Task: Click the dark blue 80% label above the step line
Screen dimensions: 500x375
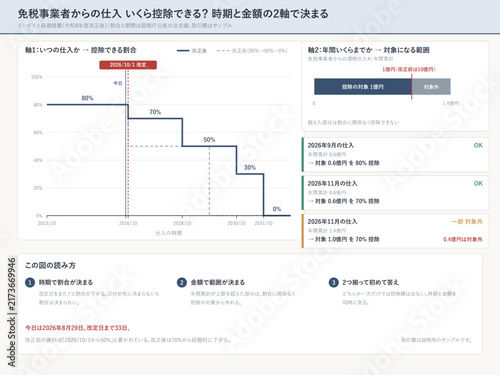Action: 87,98
